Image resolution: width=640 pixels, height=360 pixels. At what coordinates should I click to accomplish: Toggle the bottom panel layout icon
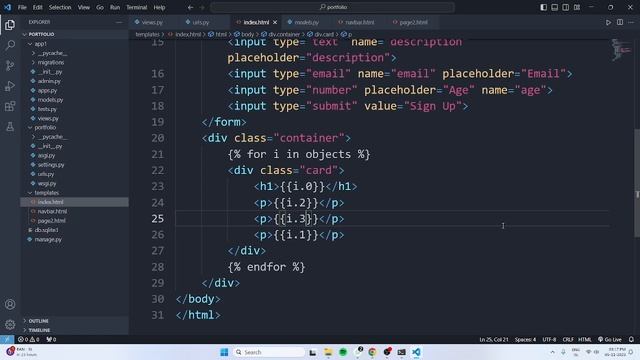554,7
